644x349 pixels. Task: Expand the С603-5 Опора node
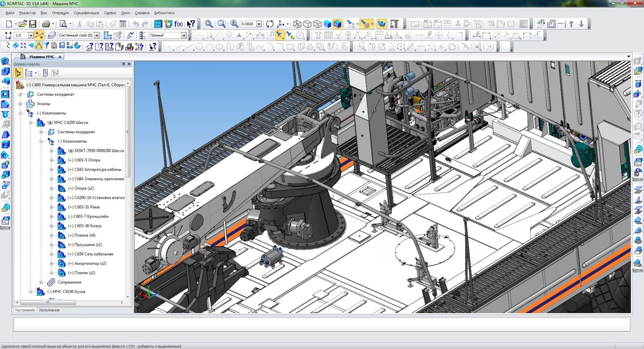pyautogui.click(x=51, y=160)
